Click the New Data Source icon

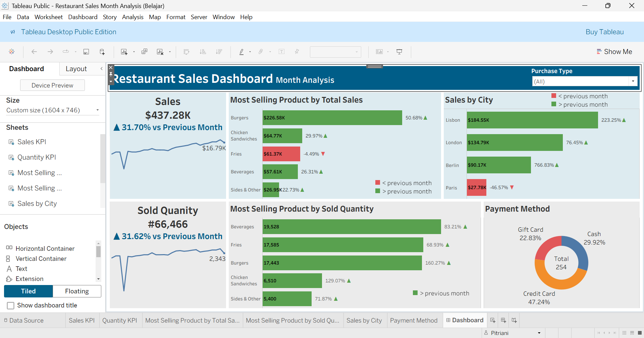coord(102,52)
